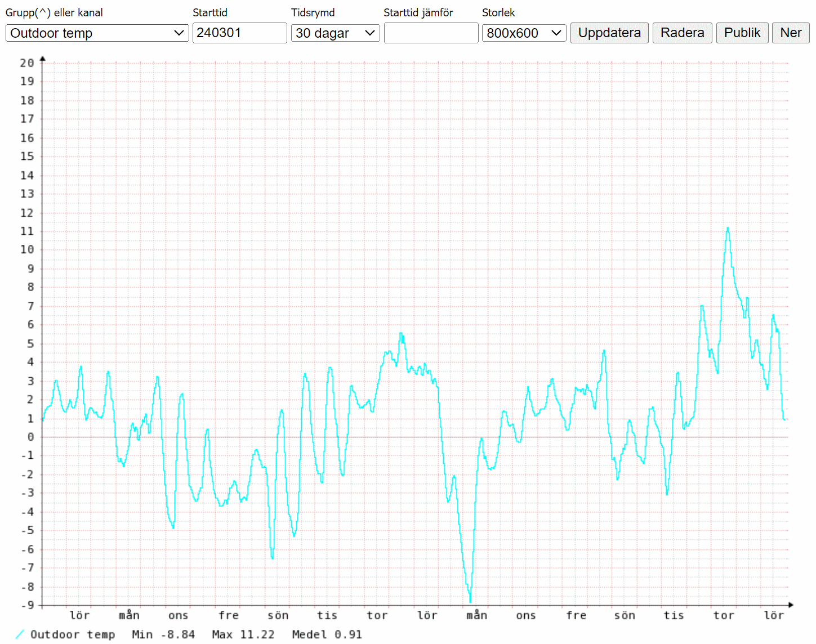Click the Grupp(^) eller kanal label
Image resolution: width=816 pixels, height=644 pixels.
(x=54, y=12)
